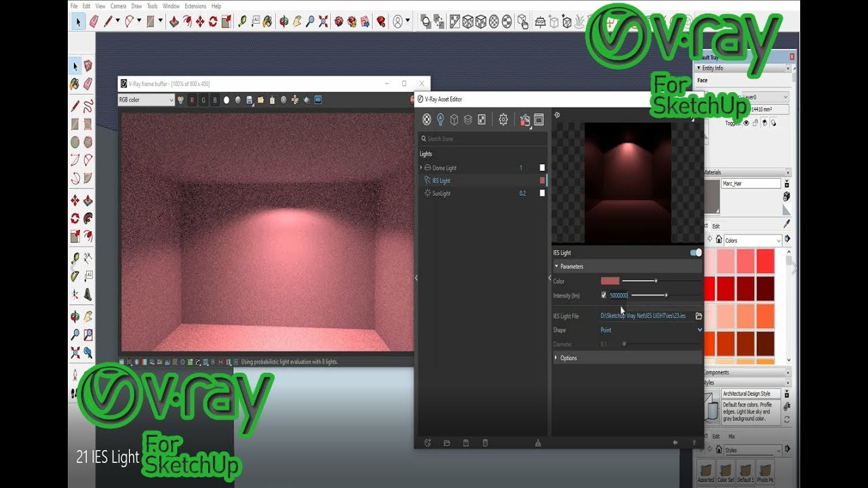Open the Edit menu in menu bar
This screenshot has height=488, width=868.
tap(87, 6)
